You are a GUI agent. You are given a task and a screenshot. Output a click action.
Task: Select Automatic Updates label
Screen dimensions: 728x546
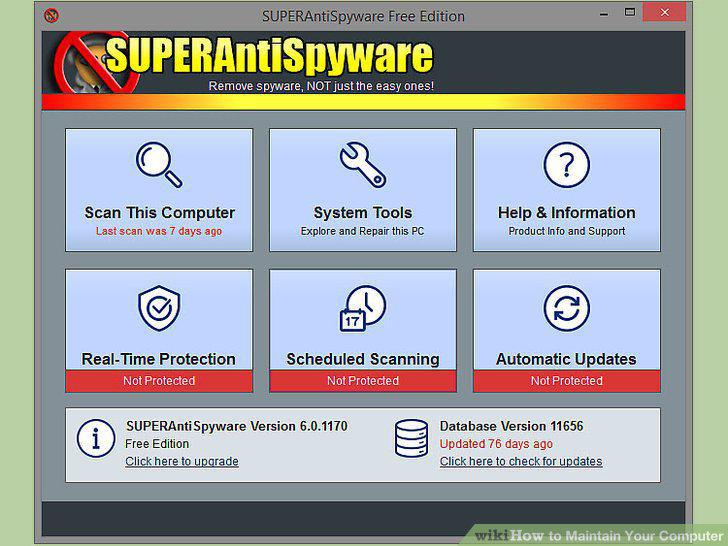pyautogui.click(x=566, y=359)
